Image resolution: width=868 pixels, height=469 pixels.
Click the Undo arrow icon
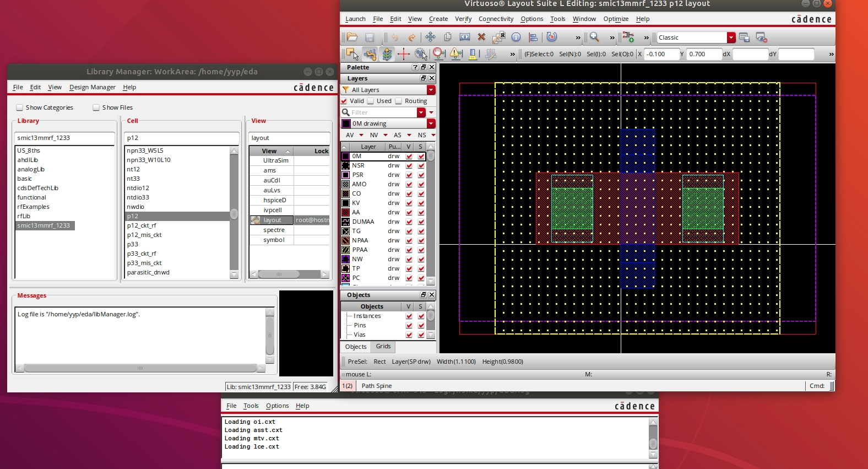click(x=395, y=37)
